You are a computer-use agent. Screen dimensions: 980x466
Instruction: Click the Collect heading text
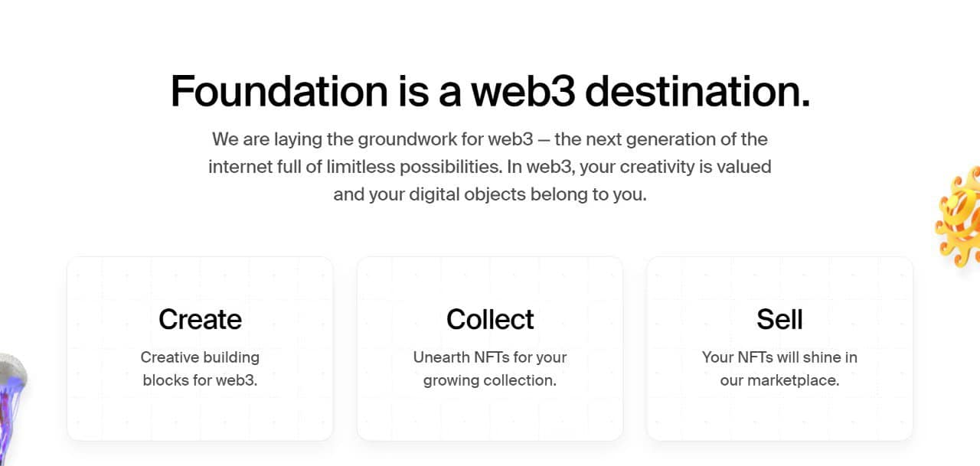(490, 319)
